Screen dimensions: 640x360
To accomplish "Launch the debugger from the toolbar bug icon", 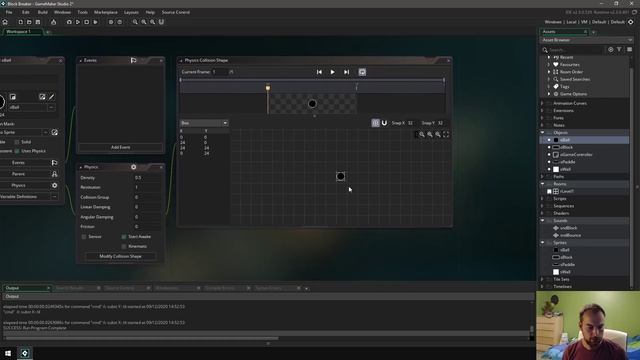I will pyautogui.click(x=69, y=22).
